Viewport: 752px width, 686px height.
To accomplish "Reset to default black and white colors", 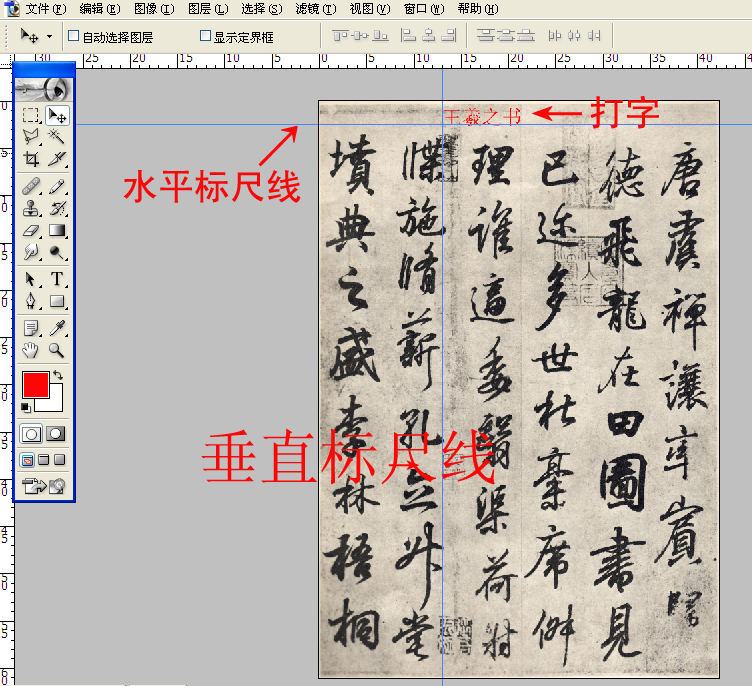I will coord(26,408).
